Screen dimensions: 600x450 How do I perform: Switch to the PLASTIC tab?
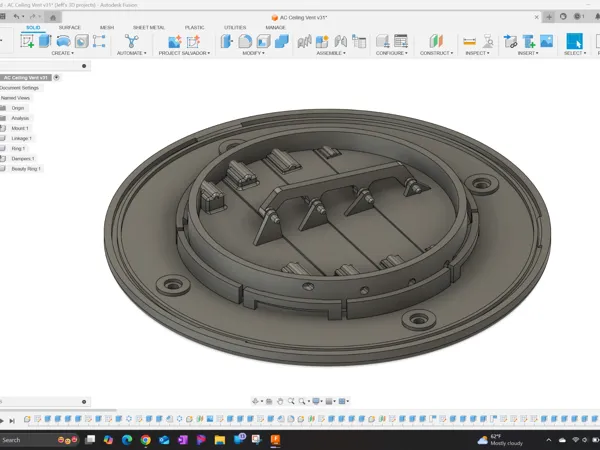point(194,28)
